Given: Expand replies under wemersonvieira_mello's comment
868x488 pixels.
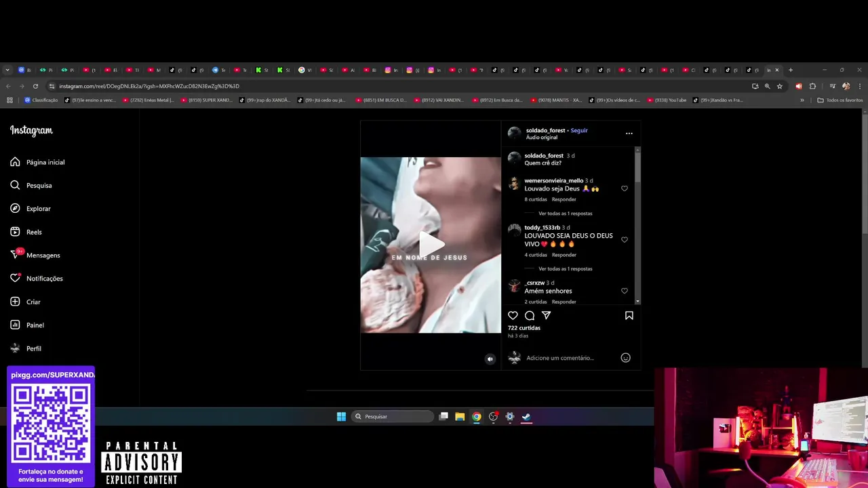Looking at the screenshot, I should (565, 213).
